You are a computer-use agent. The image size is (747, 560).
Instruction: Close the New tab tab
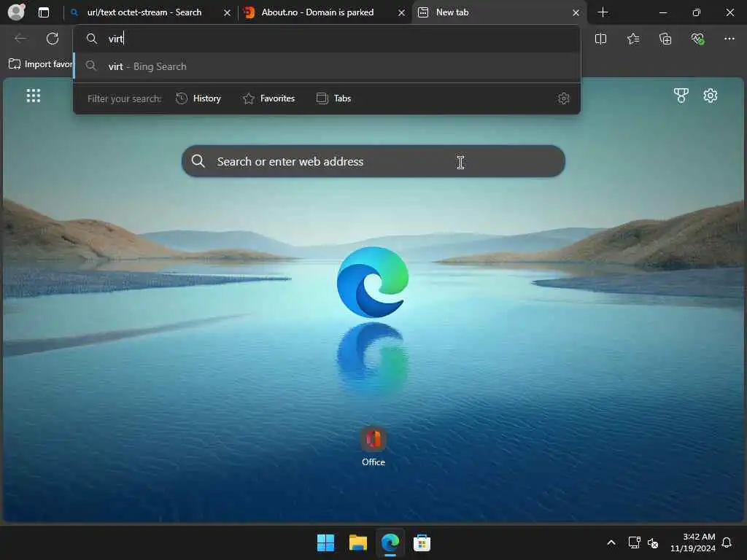pyautogui.click(x=576, y=13)
